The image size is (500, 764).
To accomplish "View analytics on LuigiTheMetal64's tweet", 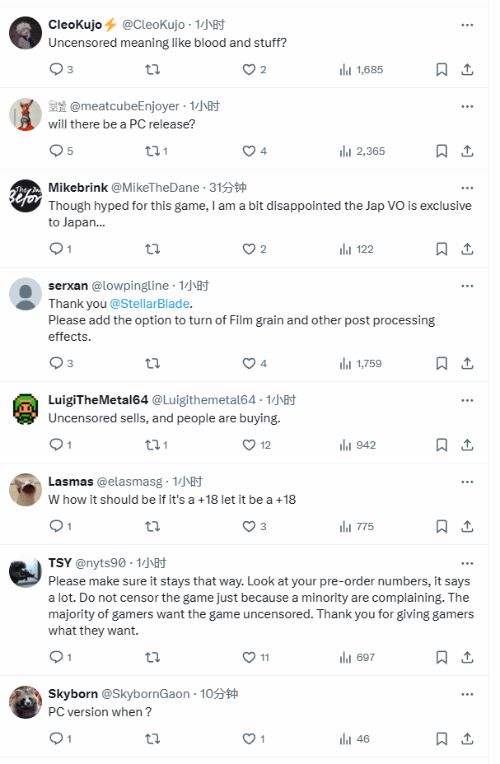I will pyautogui.click(x=357, y=445).
